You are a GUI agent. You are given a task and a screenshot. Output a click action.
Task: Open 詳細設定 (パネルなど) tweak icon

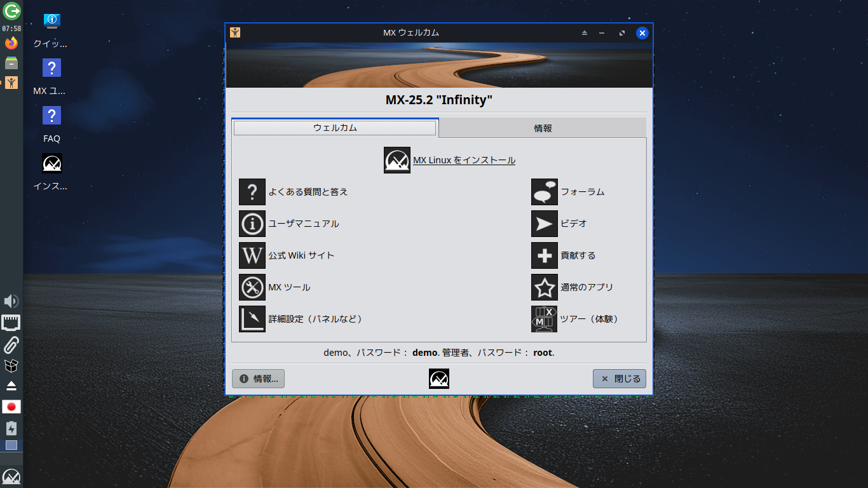point(252,319)
